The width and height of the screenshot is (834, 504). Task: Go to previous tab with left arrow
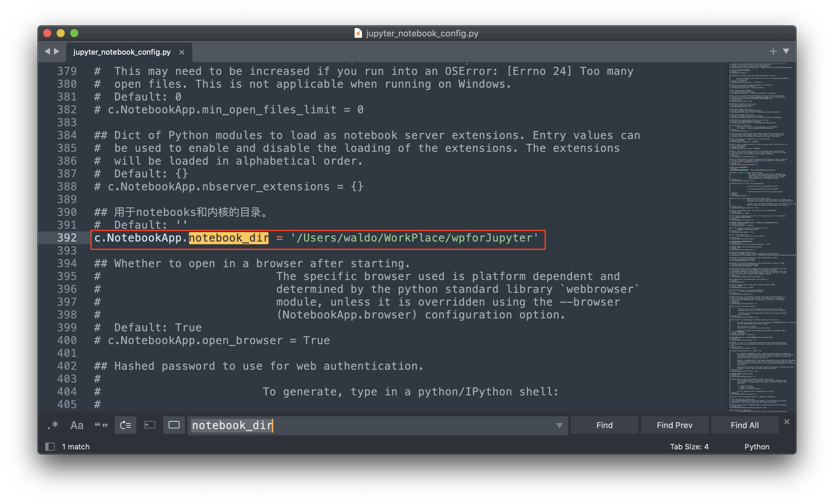pos(47,52)
